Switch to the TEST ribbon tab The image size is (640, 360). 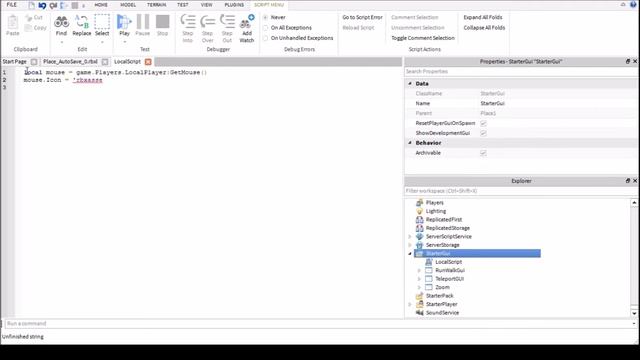[182, 5]
